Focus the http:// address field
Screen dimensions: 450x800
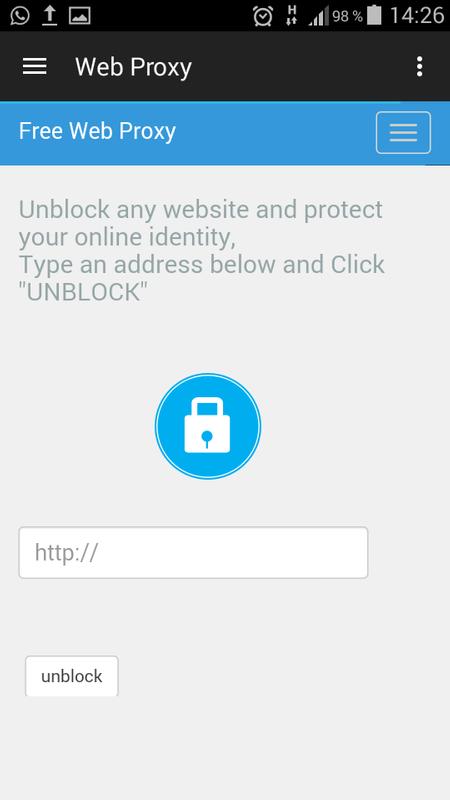pos(193,553)
